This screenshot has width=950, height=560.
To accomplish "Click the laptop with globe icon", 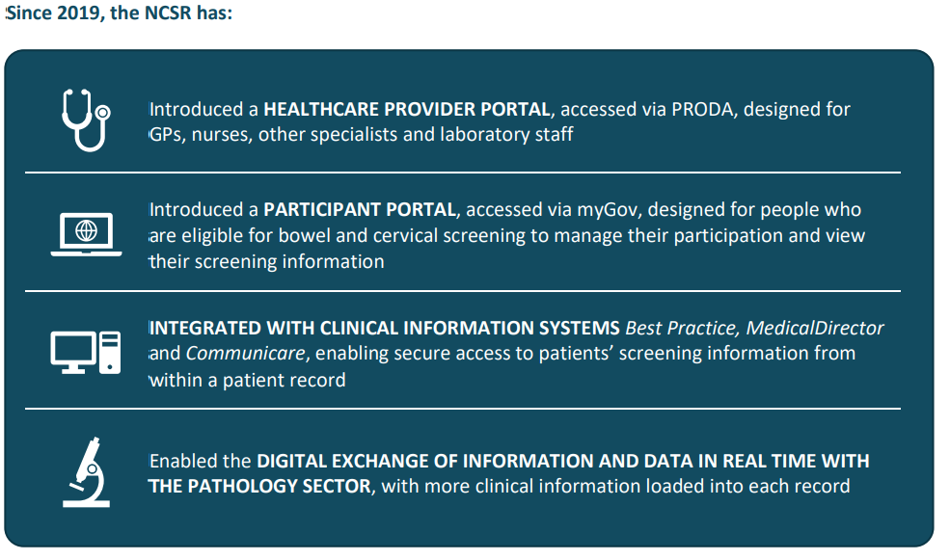I will click(86, 234).
